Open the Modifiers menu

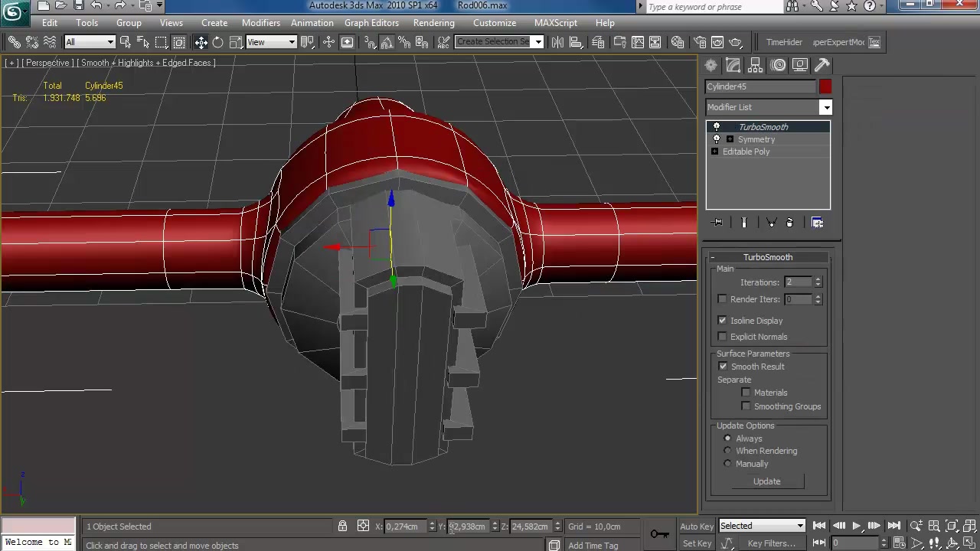(x=260, y=23)
